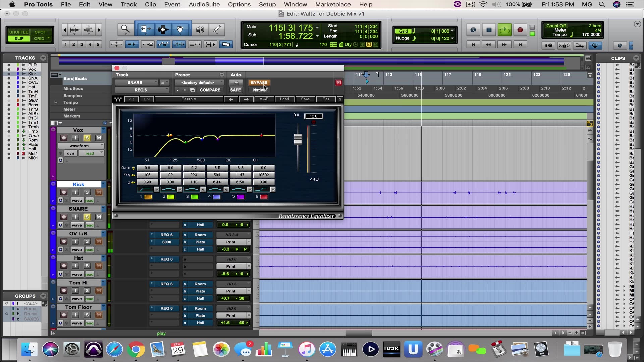Viewport: 644px width, 362px height.
Task: Click the Record transport button
Action: tap(520, 30)
